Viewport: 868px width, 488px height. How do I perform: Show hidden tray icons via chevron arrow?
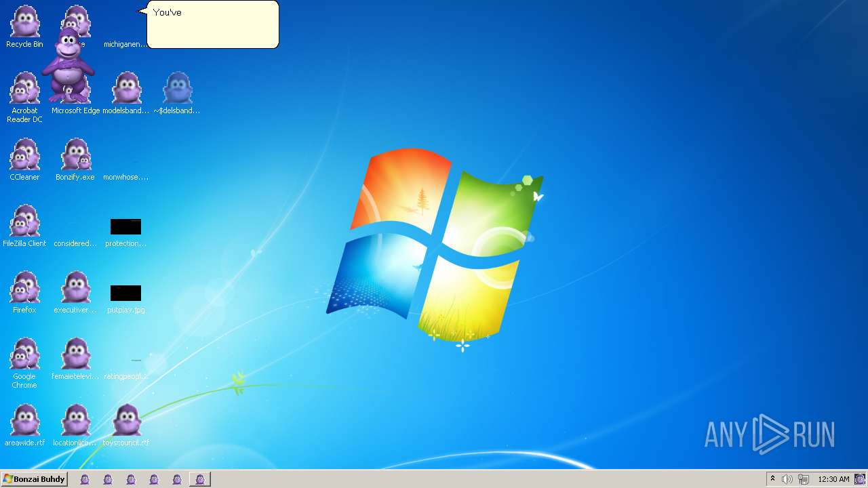click(x=772, y=479)
